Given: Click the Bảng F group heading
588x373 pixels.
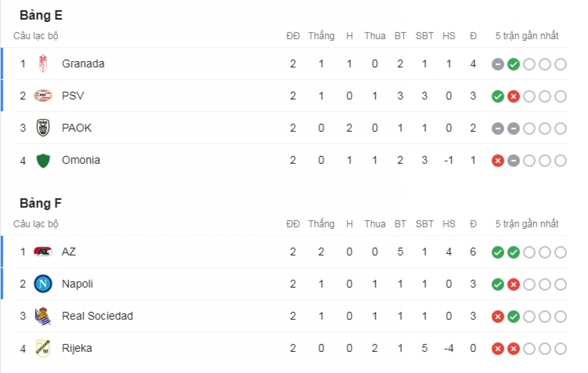Looking at the screenshot, I should 41,203.
